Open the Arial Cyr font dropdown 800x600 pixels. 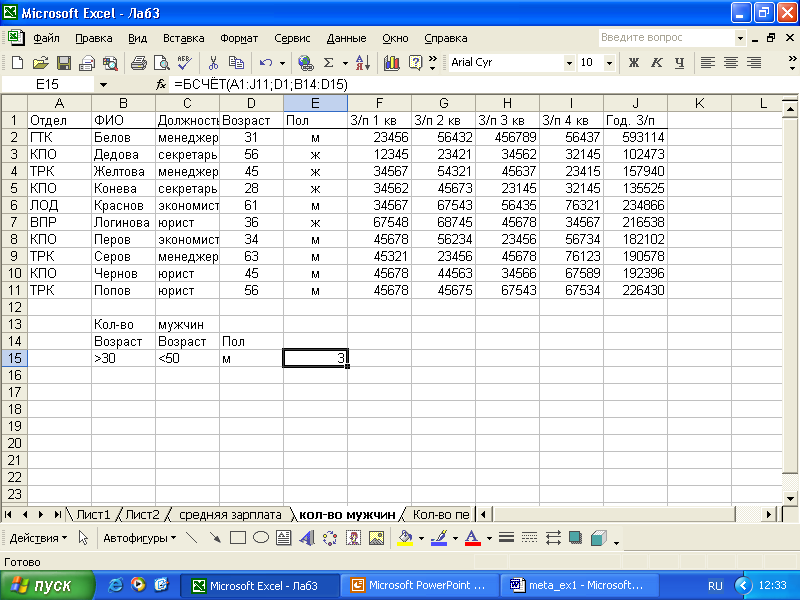click(x=569, y=63)
